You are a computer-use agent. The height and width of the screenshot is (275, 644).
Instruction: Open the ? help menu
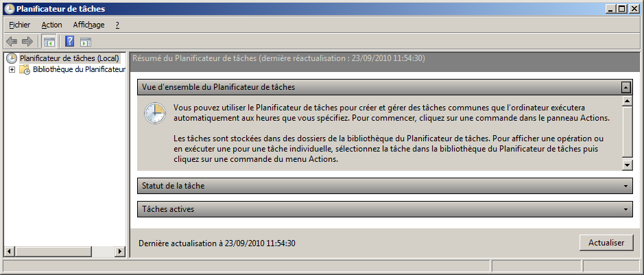117,25
